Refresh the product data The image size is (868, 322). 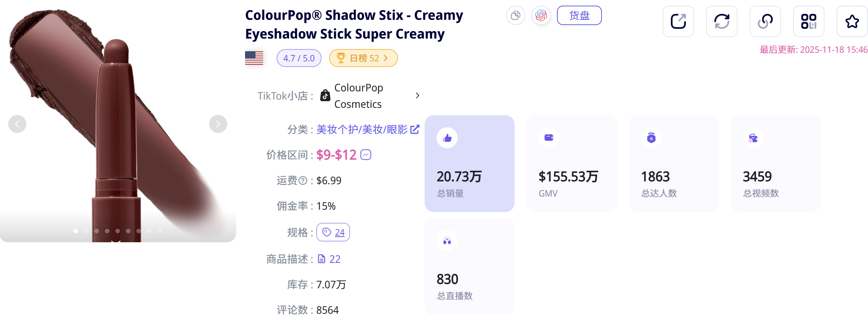[x=722, y=21]
